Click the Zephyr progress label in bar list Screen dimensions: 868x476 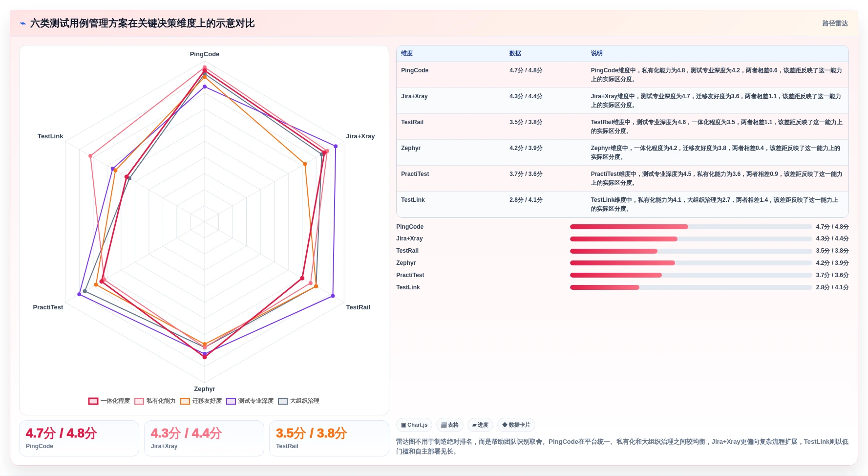(406, 263)
